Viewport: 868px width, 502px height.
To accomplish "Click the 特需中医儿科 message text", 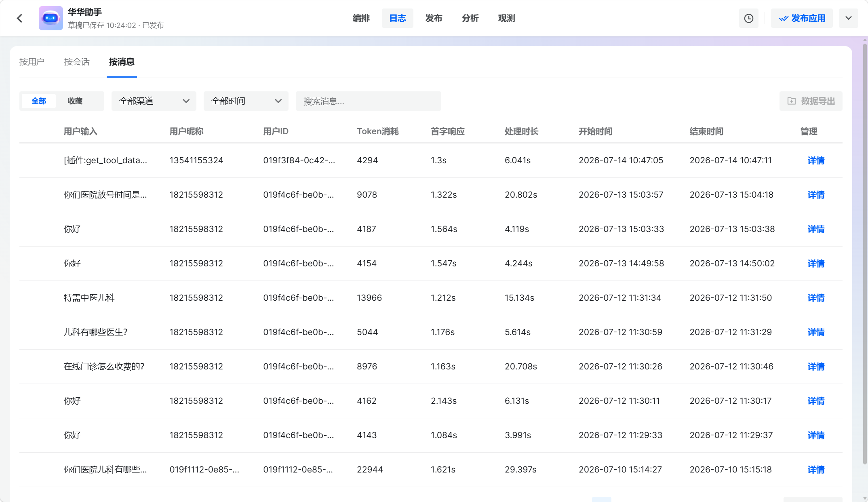I will [x=89, y=298].
